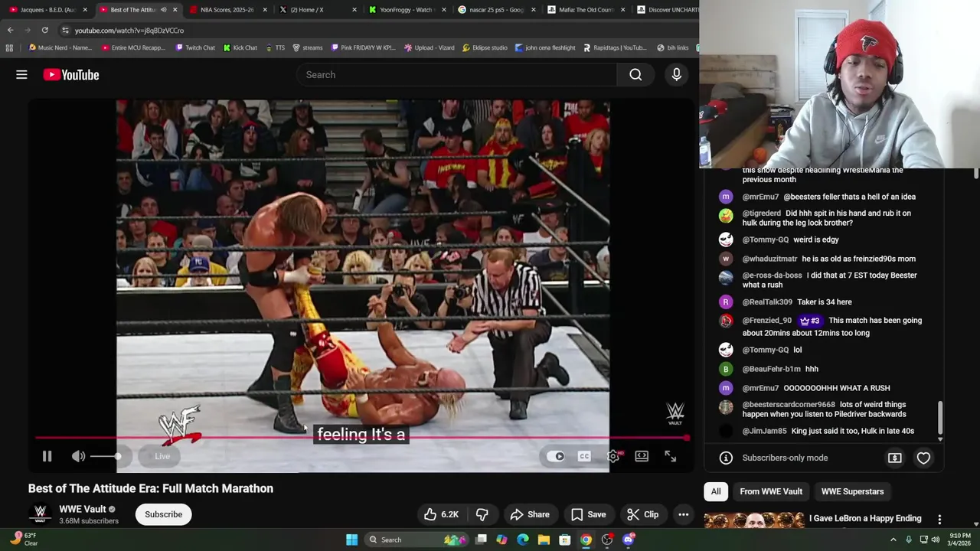The height and width of the screenshot is (551, 980).
Task: Dislike the video
Action: coord(482,514)
